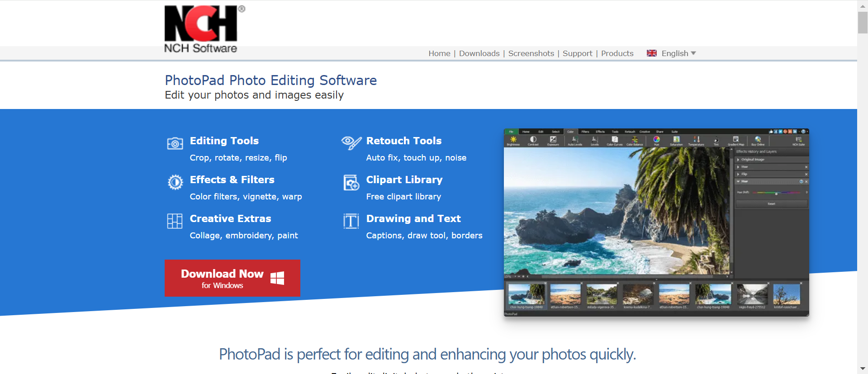Click the gear icon beside Effects & Filters
This screenshot has width=868, height=374.
pyautogui.click(x=175, y=182)
